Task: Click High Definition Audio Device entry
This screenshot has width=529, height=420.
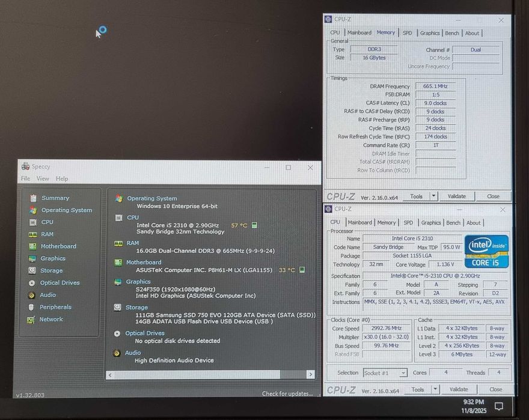Action: [174, 361]
